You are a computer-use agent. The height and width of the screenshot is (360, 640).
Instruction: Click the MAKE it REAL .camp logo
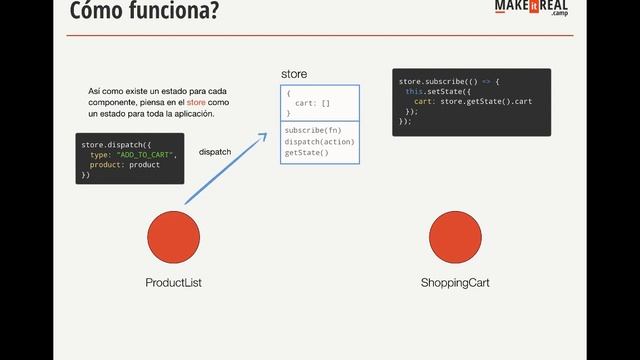[x=531, y=8]
